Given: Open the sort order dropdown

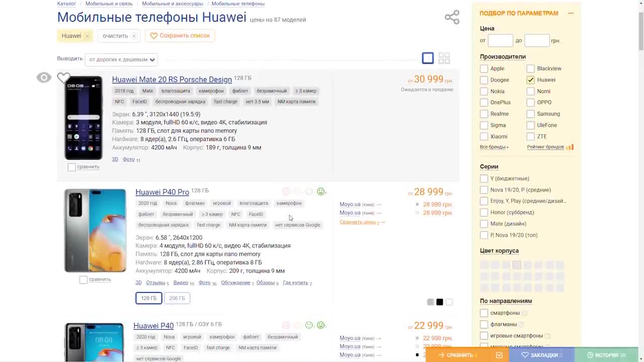Looking at the screenshot, I should [x=121, y=59].
